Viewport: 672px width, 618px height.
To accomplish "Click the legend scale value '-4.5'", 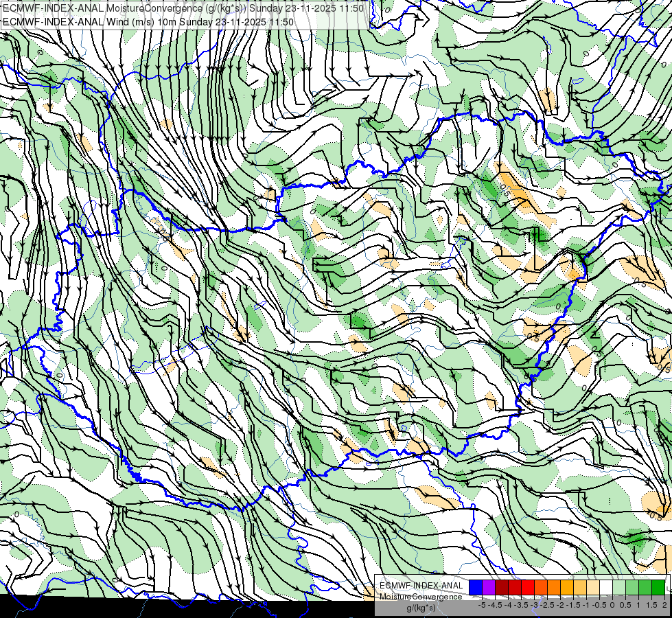I will (496, 605).
